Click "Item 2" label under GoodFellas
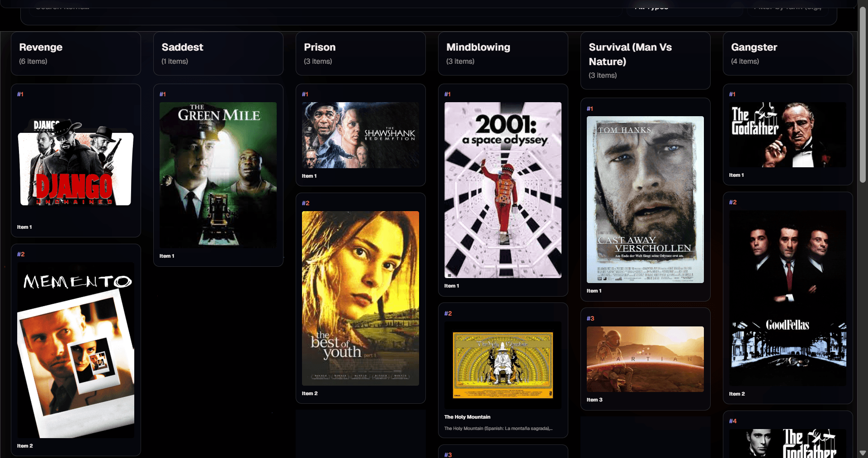The width and height of the screenshot is (868, 458). (x=737, y=394)
